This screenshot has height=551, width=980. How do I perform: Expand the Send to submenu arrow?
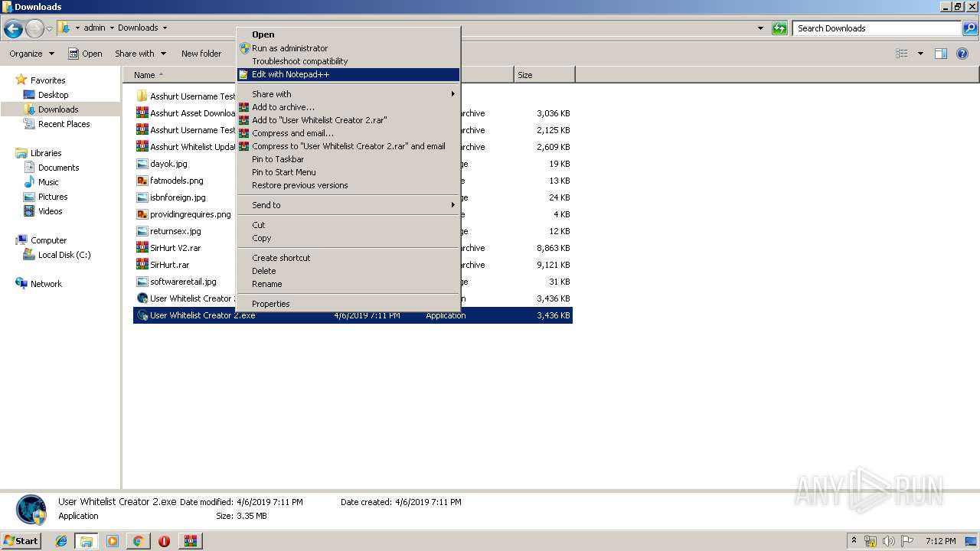tap(452, 205)
